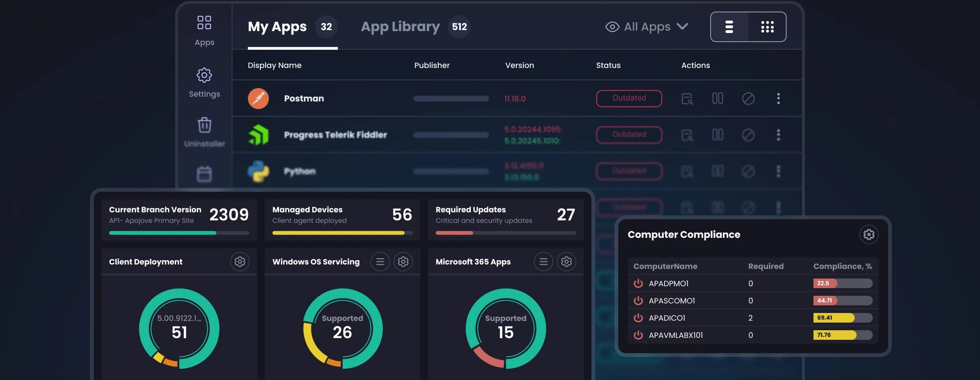This screenshot has height=380, width=980.
Task: Click the 32 My Apps count badge
Action: 326,27
